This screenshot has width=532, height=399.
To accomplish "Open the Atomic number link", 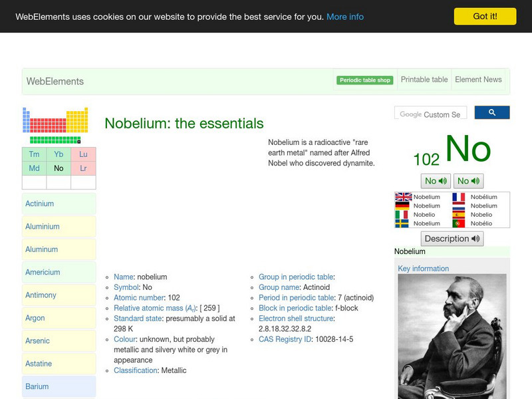I will click(x=140, y=297).
